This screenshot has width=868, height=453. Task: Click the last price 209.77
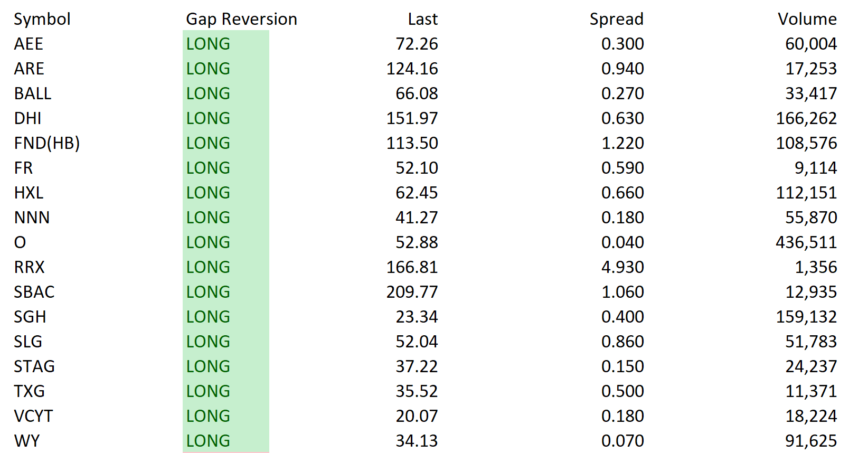click(x=412, y=292)
